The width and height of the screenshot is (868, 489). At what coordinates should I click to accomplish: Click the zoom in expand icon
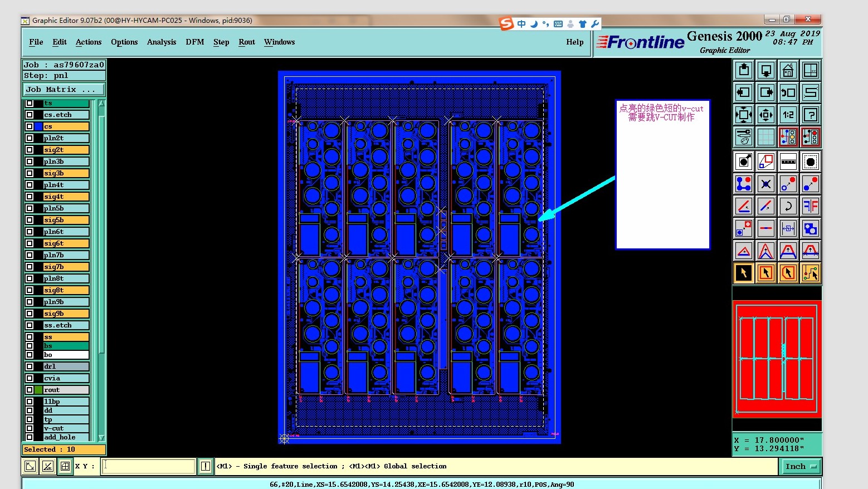click(744, 115)
